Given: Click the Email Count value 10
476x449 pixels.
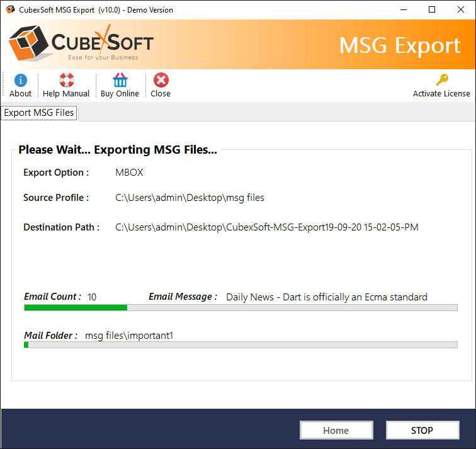Looking at the screenshot, I should click(x=92, y=297).
